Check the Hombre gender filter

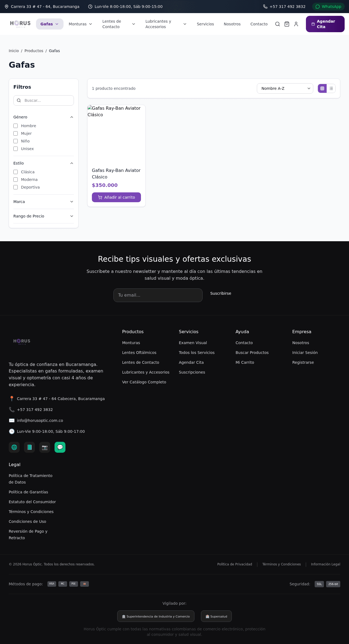[x=16, y=126]
